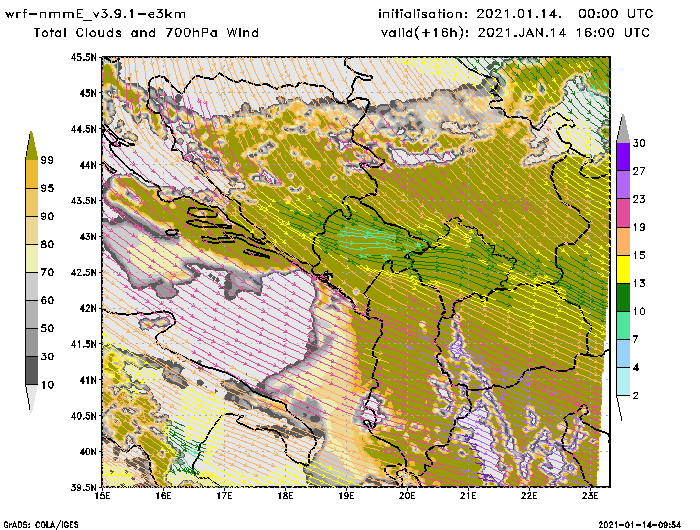Click the 43N latitude label

coord(87,236)
